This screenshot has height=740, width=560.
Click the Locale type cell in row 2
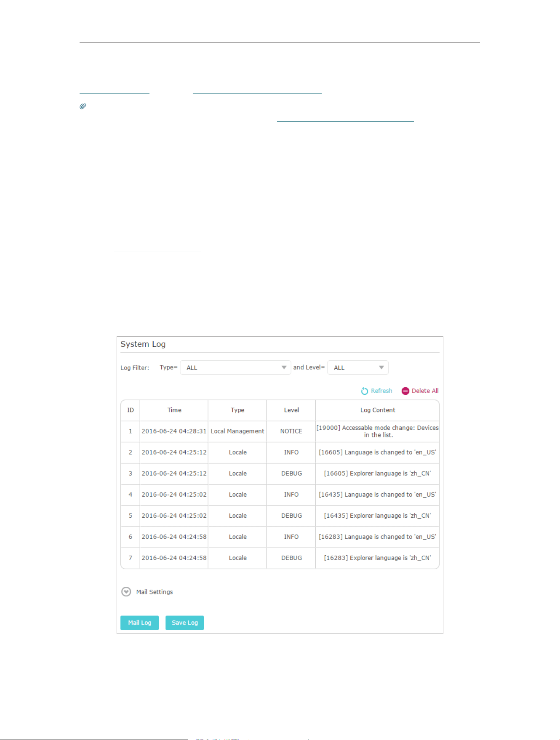coord(237,452)
